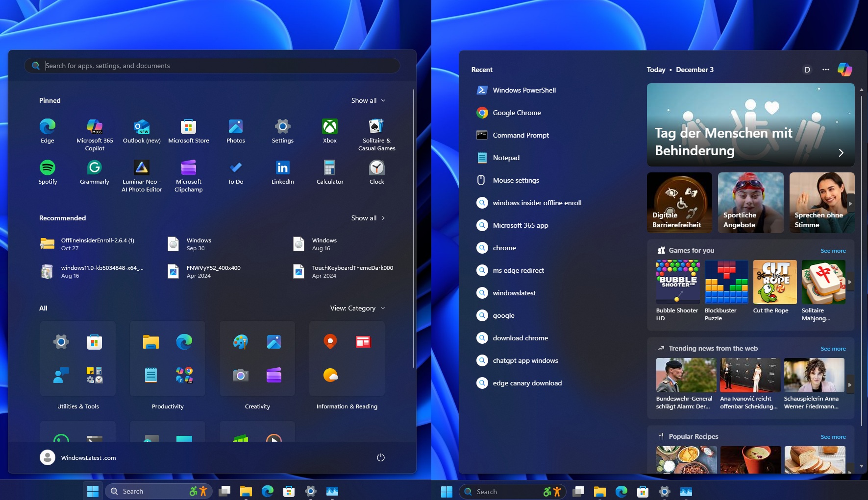Click See more next to Games for you
The width and height of the screenshot is (868, 500).
[x=833, y=250]
